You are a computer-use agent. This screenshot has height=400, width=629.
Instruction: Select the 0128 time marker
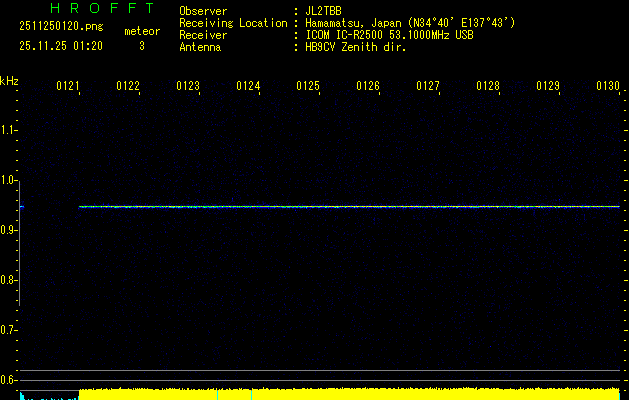pos(488,87)
